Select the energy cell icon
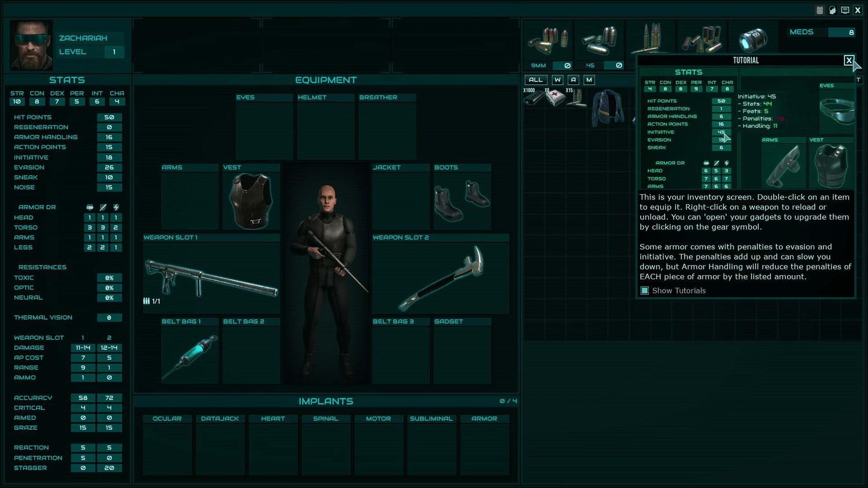Image resolution: width=868 pixels, height=488 pixels. (x=753, y=40)
